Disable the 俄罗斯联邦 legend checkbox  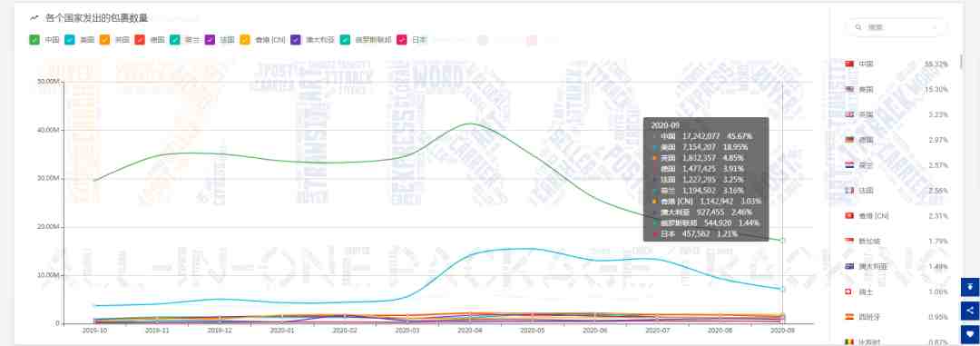pos(345,39)
